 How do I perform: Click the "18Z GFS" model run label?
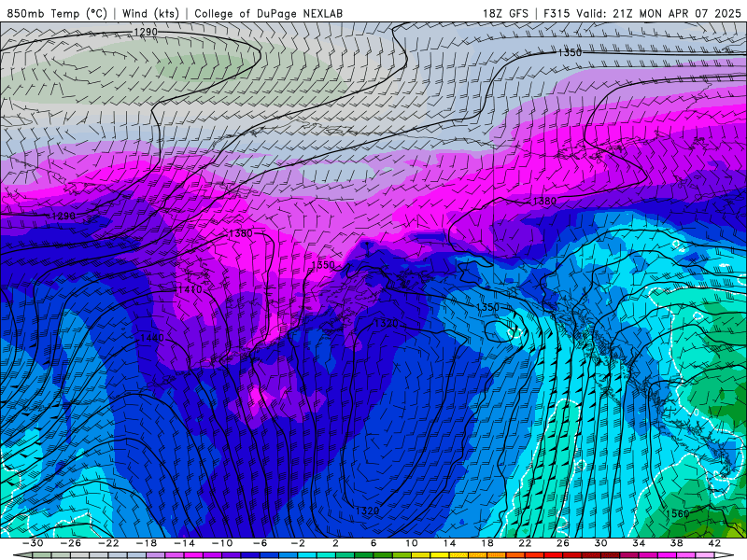point(505,13)
